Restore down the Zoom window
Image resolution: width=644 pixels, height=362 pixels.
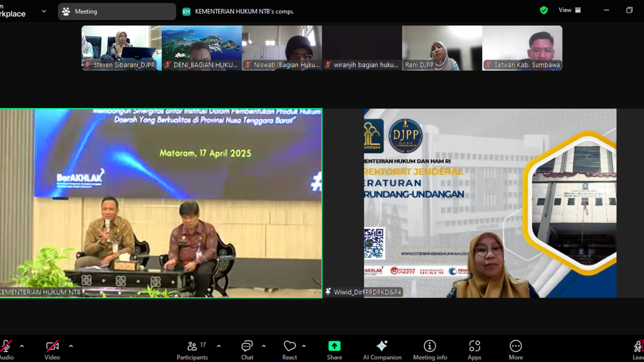629,10
